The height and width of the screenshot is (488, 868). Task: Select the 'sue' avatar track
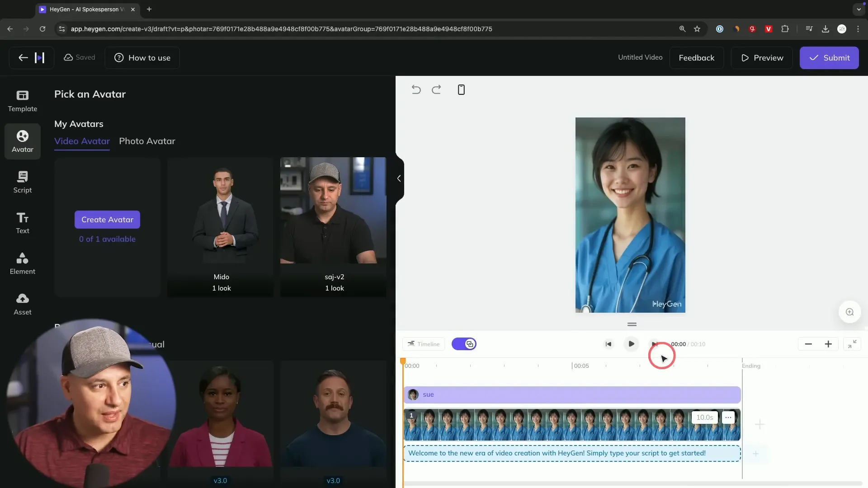click(572, 394)
